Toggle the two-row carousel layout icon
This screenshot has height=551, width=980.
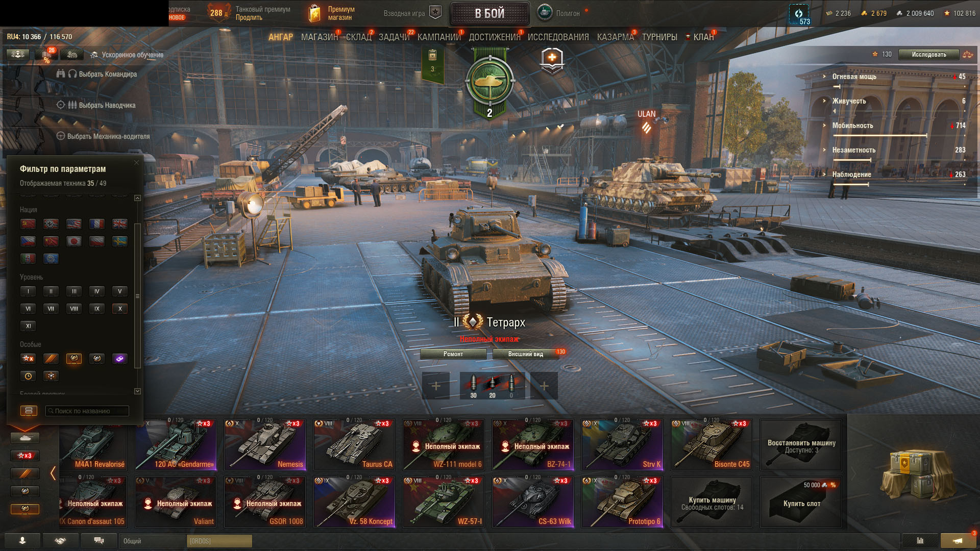[x=29, y=411]
